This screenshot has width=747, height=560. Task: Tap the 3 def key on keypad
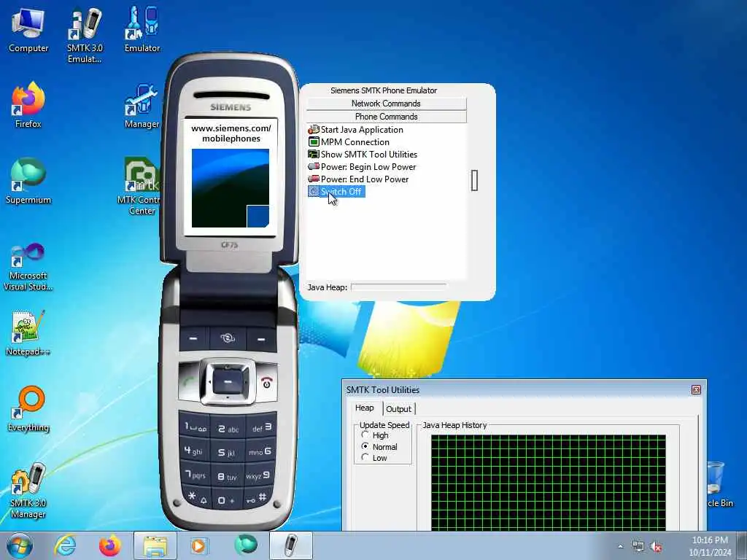(x=261, y=427)
